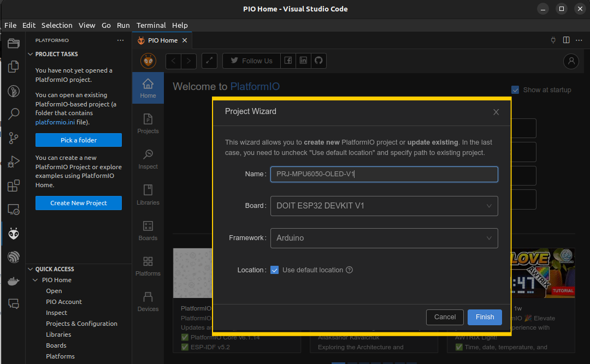This screenshot has height=364, width=590.
Task: Open Platforms in PIO sidebar
Action: (x=148, y=266)
